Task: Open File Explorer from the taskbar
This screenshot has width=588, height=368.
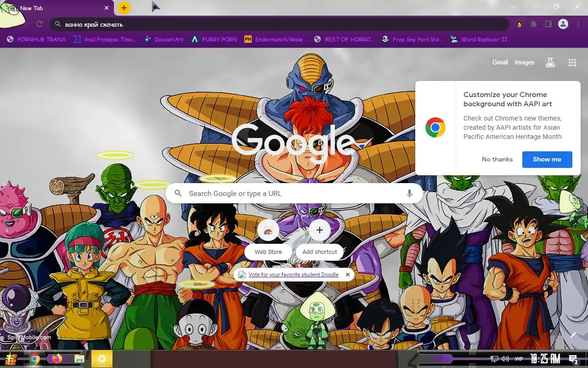Action: (x=79, y=359)
